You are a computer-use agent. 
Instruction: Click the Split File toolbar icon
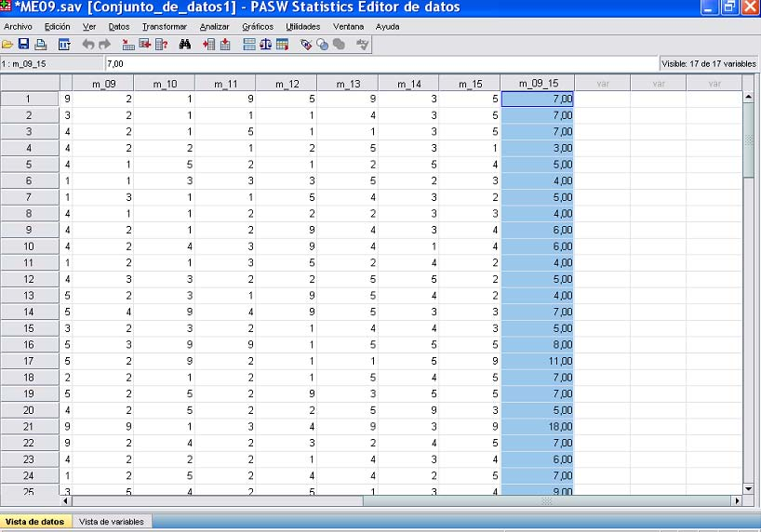pos(249,44)
